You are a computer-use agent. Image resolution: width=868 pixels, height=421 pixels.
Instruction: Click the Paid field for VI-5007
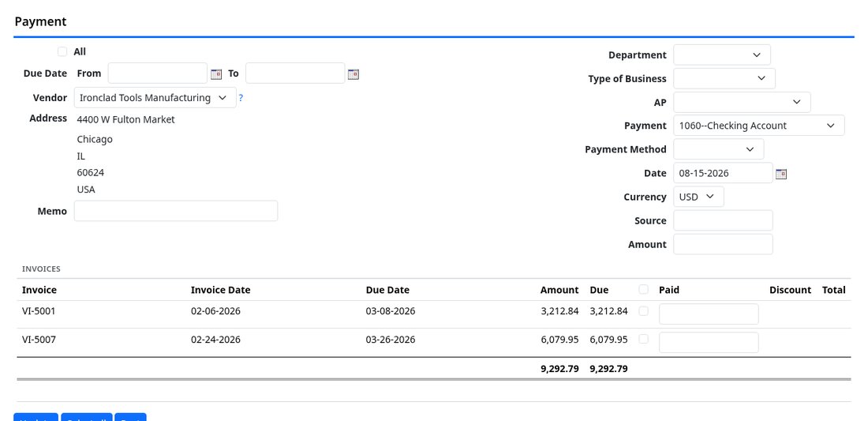tap(709, 342)
